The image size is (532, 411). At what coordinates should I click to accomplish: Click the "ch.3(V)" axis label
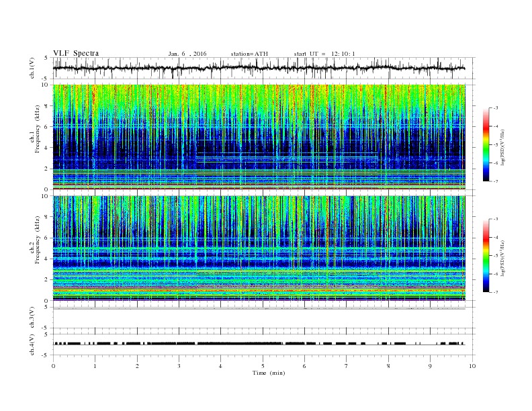pos(32,318)
